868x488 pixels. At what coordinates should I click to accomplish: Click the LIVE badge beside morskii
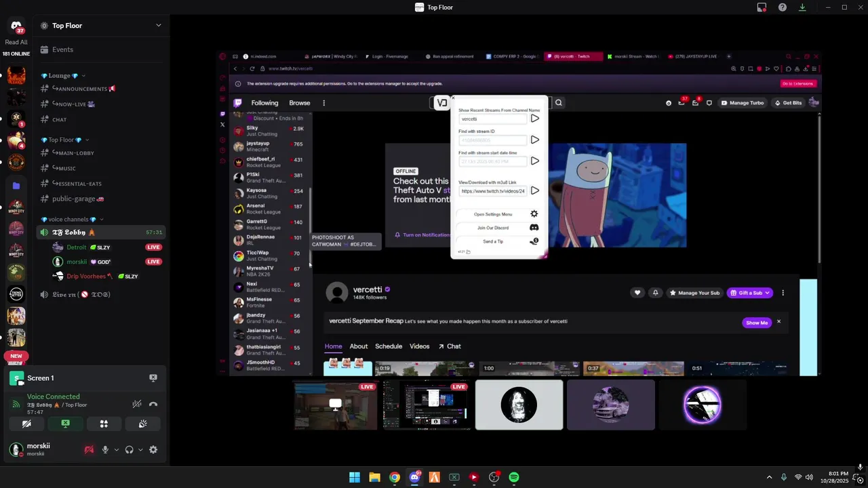[154, 262]
